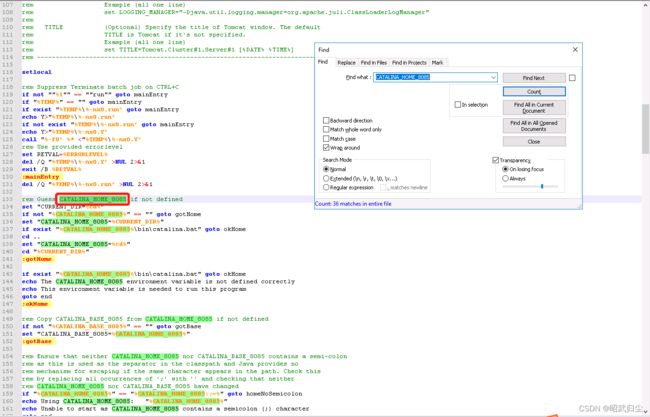Screen dimensions: 650x417
Task: Select the Find tab
Action: click(x=323, y=62)
